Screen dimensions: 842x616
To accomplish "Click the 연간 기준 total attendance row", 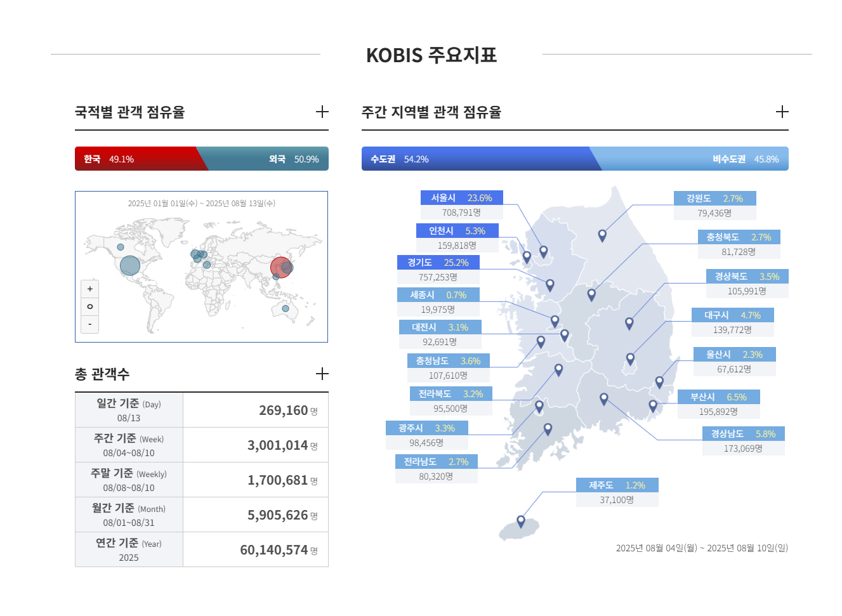I will pos(202,549).
